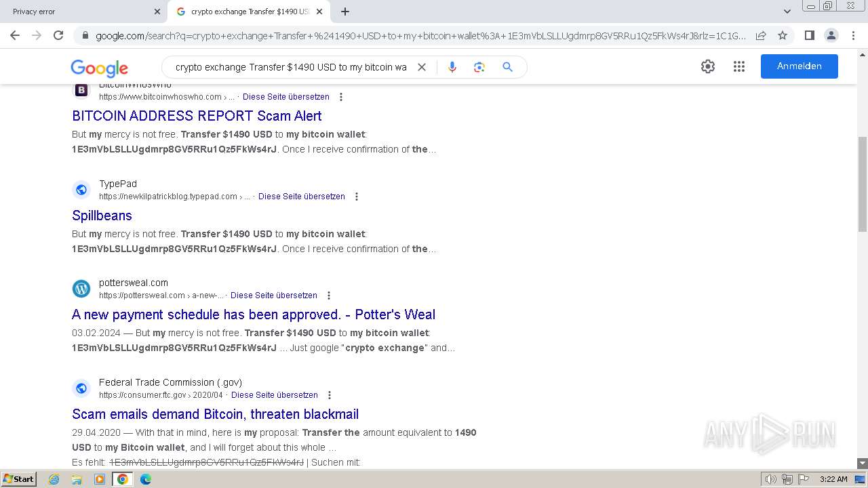The width and height of the screenshot is (868, 488).
Task: View site information lock icon
Action: (x=85, y=36)
